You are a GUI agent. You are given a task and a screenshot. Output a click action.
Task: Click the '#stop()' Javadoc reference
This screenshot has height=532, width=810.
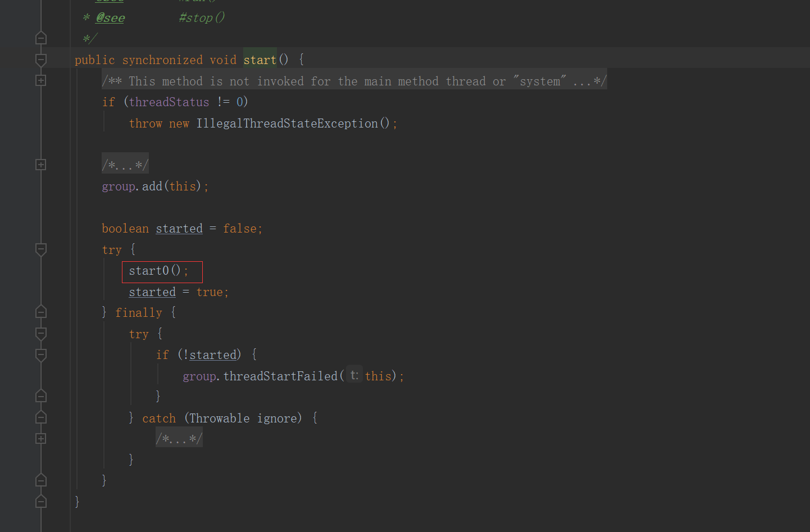point(202,18)
